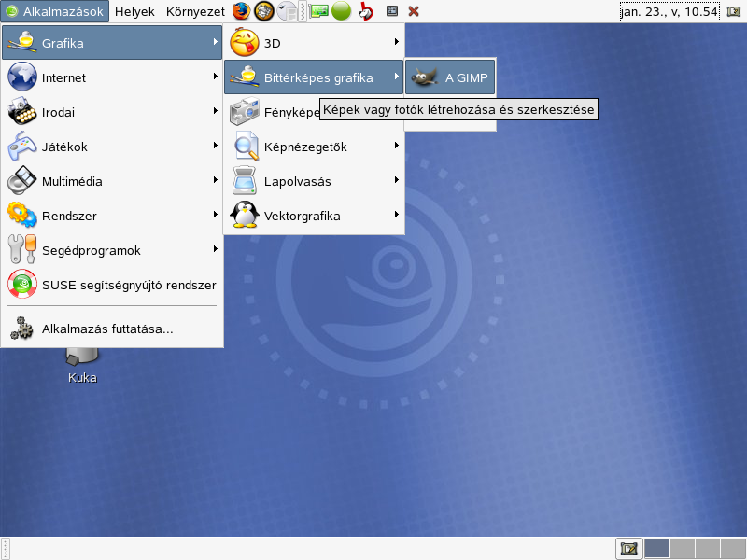
Task: Click the SUSE help lifebuoy icon
Action: click(21, 285)
